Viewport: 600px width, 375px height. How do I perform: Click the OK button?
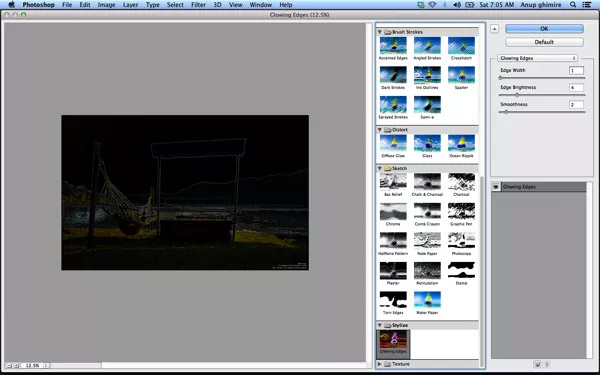click(x=544, y=29)
